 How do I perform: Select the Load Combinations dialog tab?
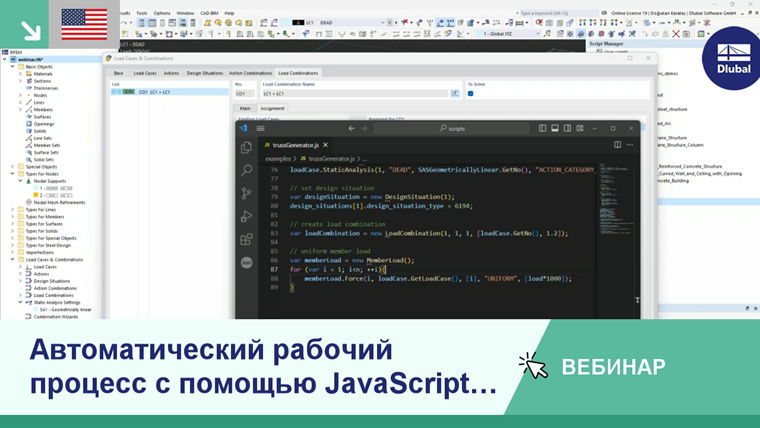point(298,73)
